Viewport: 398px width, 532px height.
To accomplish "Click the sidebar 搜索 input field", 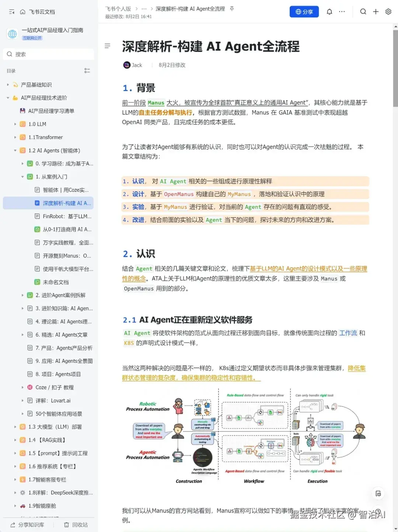I will coord(49,54).
